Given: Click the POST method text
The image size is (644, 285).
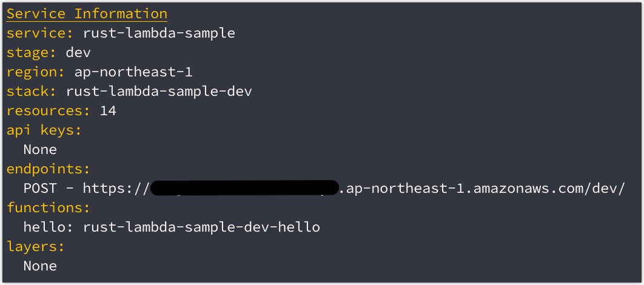Looking at the screenshot, I should click(40, 188).
